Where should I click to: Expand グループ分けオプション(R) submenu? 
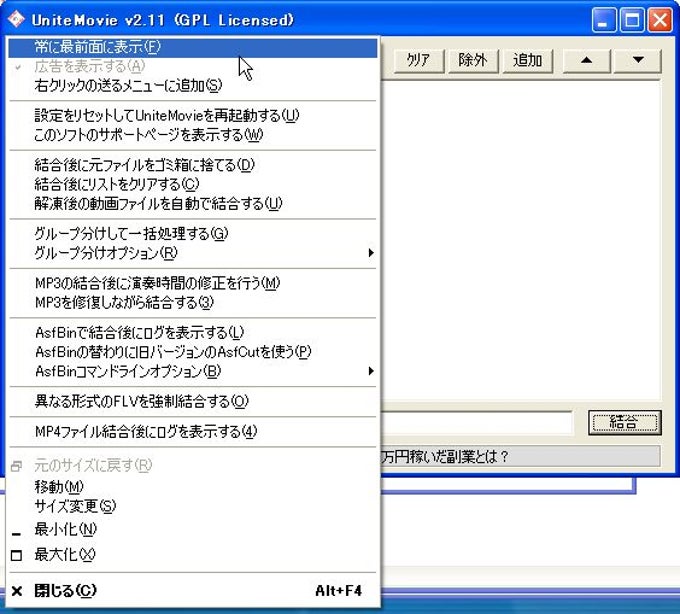tap(193, 253)
